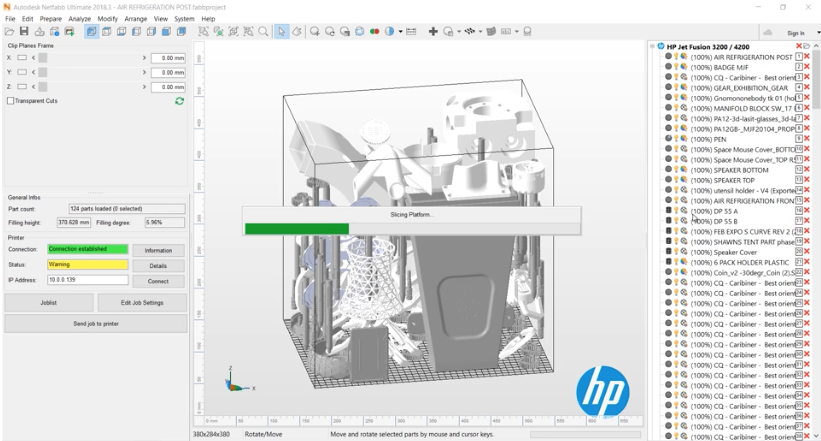This screenshot has height=441, width=821.
Task: Click the Open project folder toolbar icon
Action: (9, 32)
